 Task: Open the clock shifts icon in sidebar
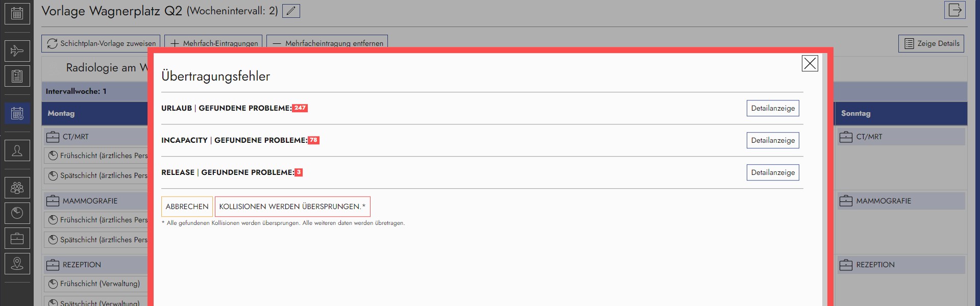point(17,213)
